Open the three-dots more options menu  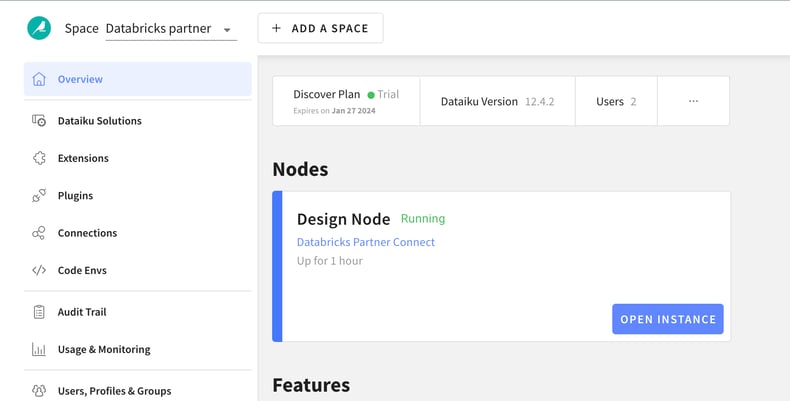click(x=693, y=101)
